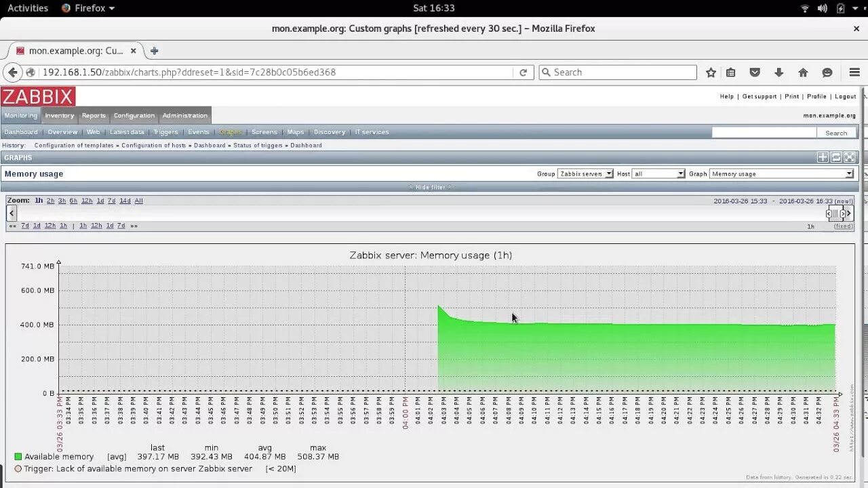Open the Screens submenu item
This screenshot has height=488, width=868.
tap(264, 132)
